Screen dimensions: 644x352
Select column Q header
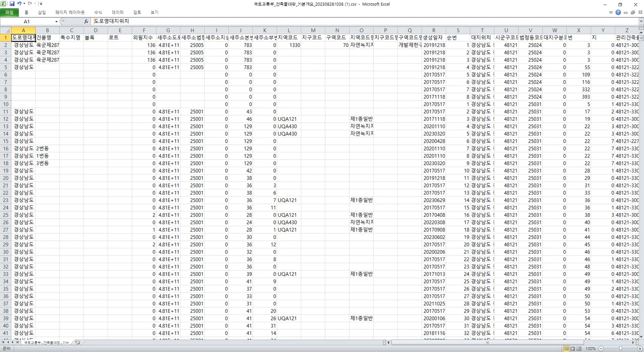pos(409,30)
